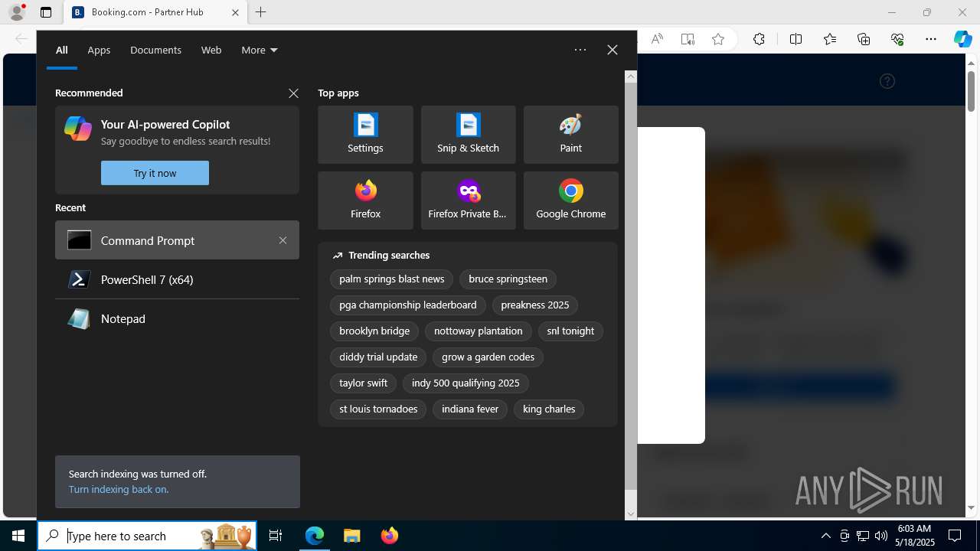This screenshot has width=980, height=551.
Task: Open Edge Settings and more menu
Action: [930, 39]
